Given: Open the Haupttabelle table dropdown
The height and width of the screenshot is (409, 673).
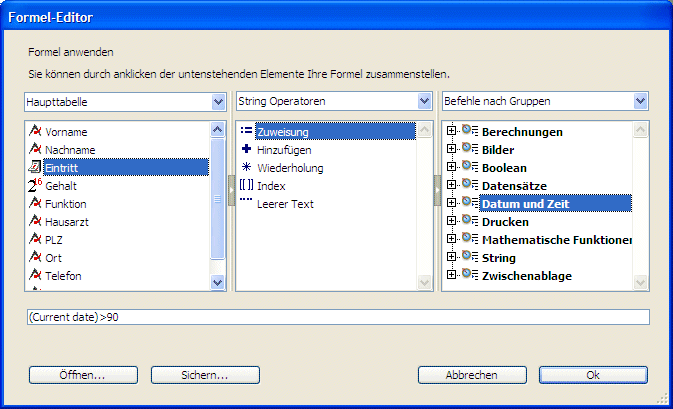Looking at the screenshot, I should click(219, 102).
